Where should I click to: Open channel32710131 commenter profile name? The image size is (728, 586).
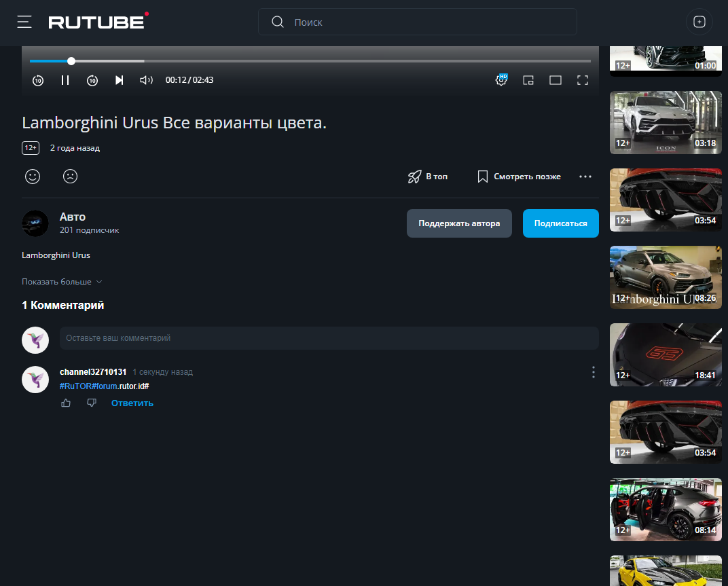pos(93,372)
